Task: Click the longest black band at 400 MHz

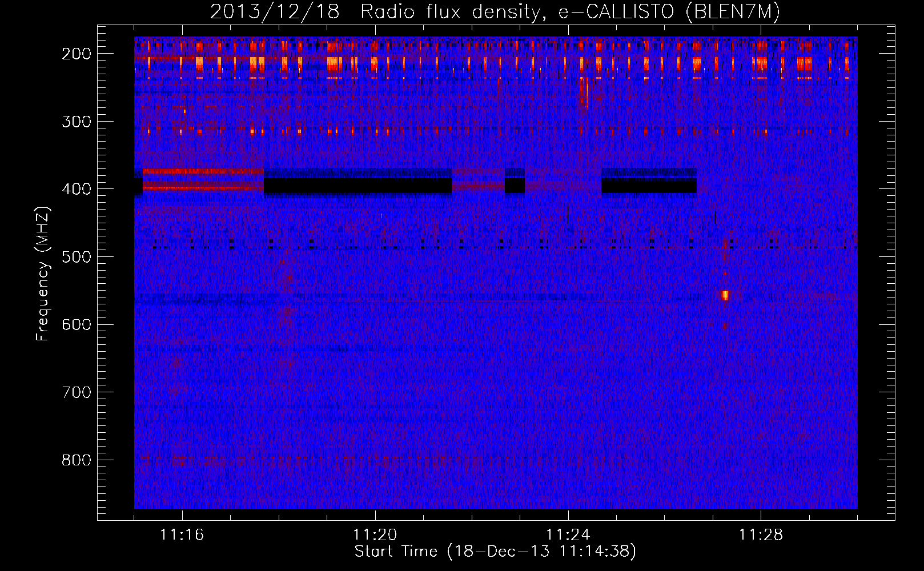Action: 357,186
